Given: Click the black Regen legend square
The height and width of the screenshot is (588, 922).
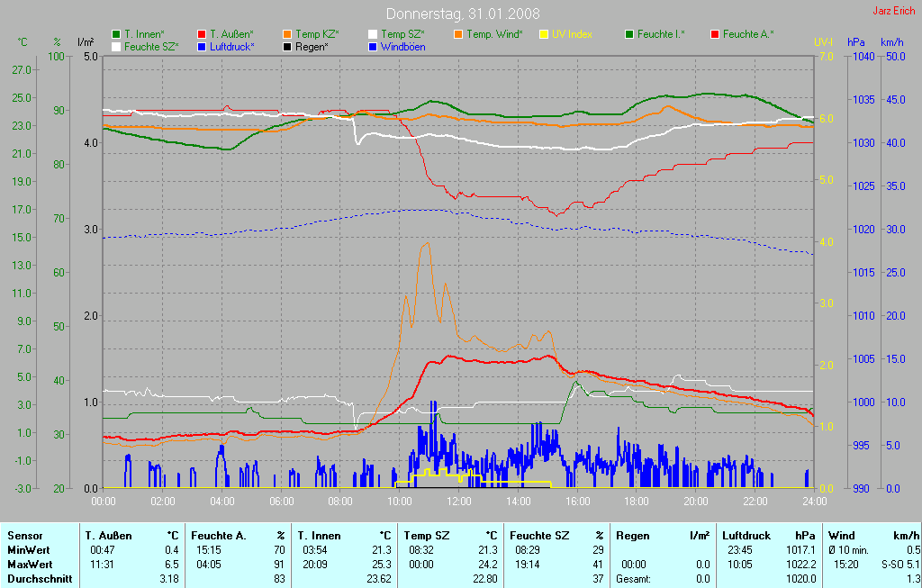Looking at the screenshot, I should (287, 47).
